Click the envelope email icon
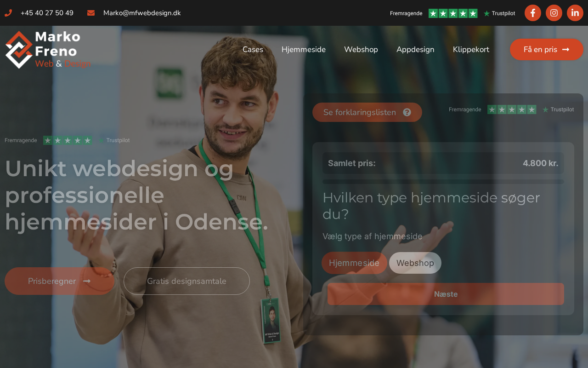Viewport: 588px width, 368px height. (x=91, y=13)
